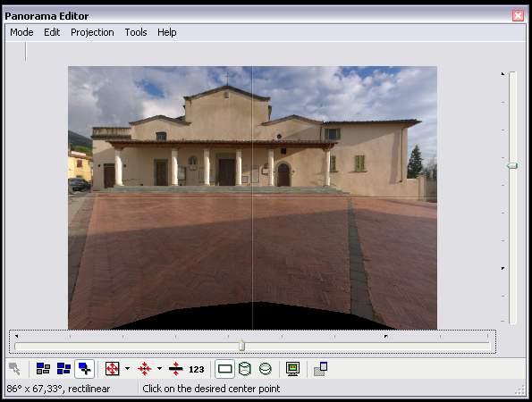Open the Mode menu
The width and height of the screenshot is (532, 402).
pyautogui.click(x=21, y=32)
